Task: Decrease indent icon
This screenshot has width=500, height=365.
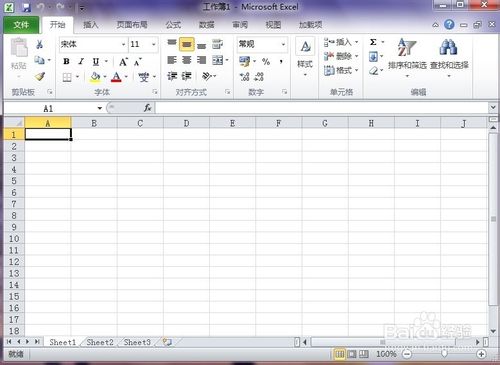Action: [172, 76]
